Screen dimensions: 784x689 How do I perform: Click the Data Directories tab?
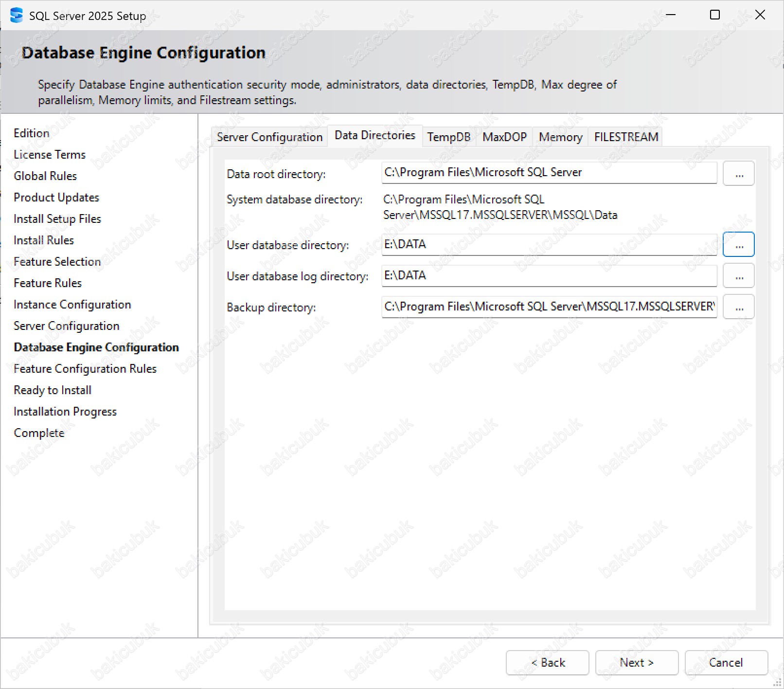pos(374,135)
